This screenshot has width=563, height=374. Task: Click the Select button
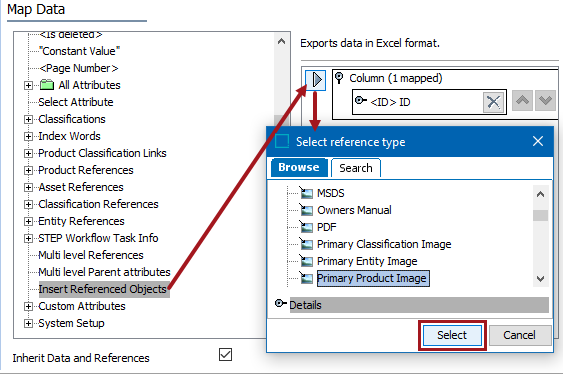pyautogui.click(x=452, y=335)
